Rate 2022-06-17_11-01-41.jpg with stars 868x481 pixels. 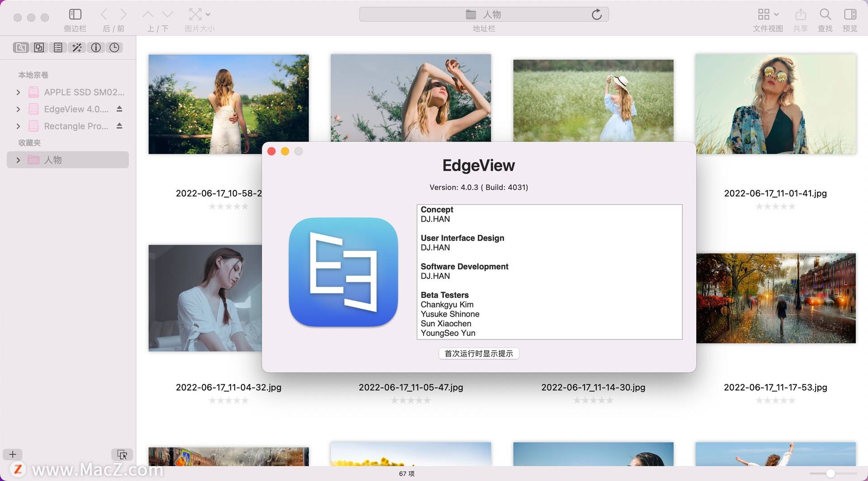click(775, 207)
